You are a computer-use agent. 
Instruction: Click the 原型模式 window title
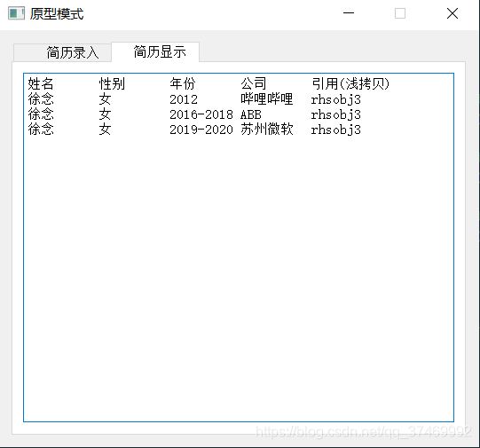click(57, 14)
